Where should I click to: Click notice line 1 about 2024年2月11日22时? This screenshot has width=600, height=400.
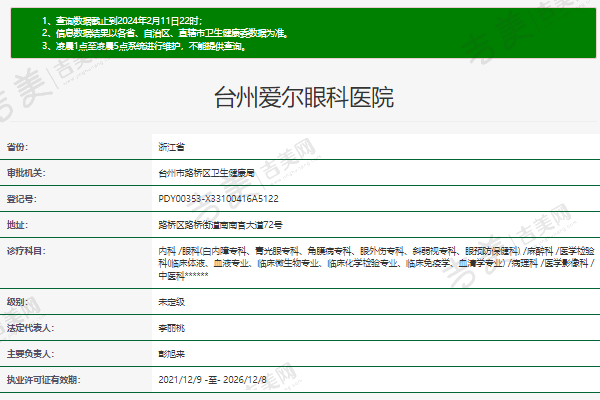pos(122,21)
